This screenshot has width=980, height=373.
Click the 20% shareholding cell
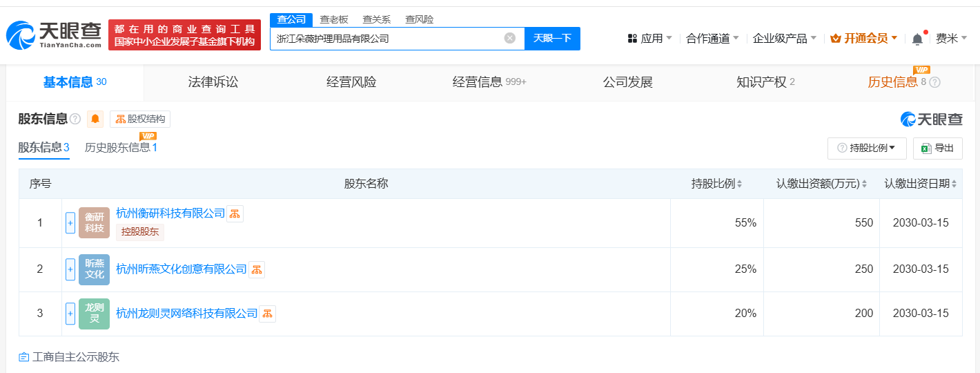click(717, 314)
